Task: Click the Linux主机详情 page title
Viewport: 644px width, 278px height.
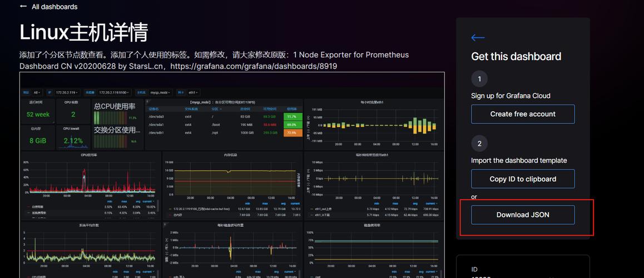Action: [84, 32]
